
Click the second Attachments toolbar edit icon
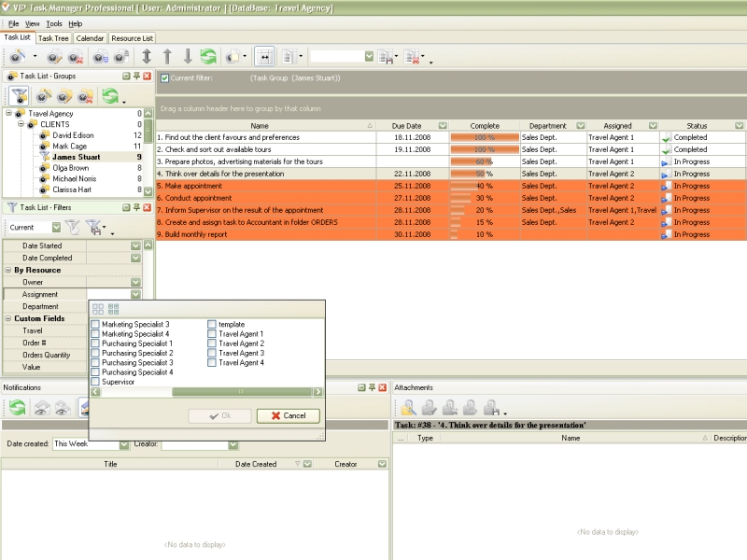[x=429, y=408]
